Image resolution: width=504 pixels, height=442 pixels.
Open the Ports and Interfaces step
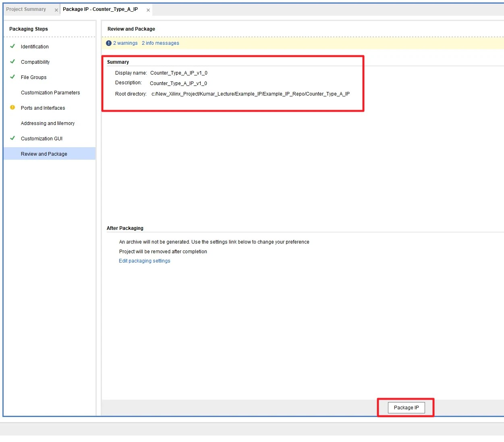coord(43,108)
